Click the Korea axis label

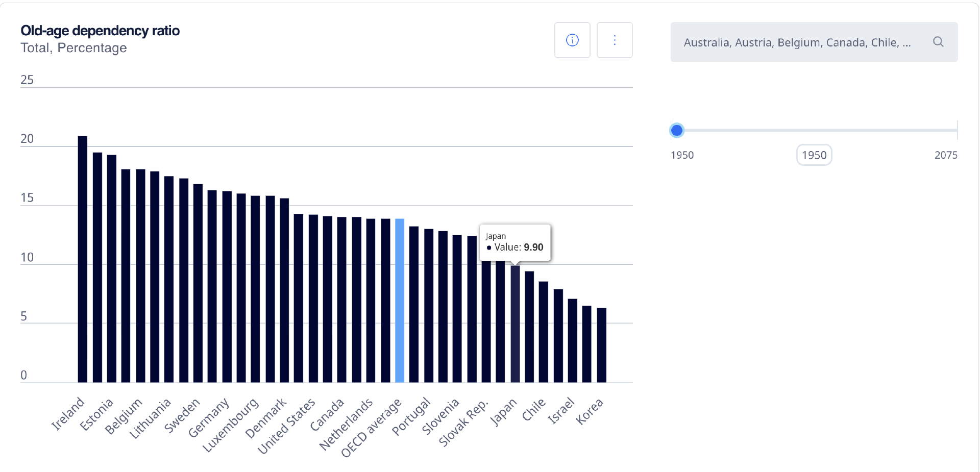coord(590,411)
